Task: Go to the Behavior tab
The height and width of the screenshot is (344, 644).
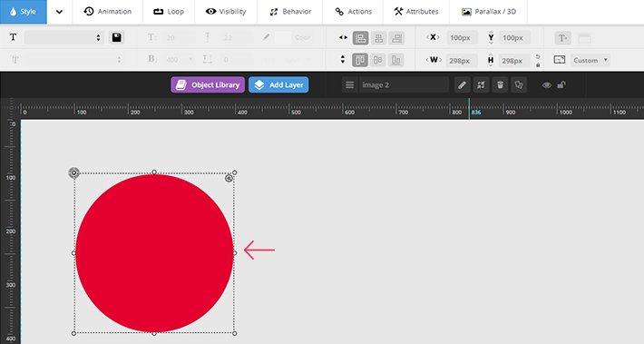Action: click(290, 12)
